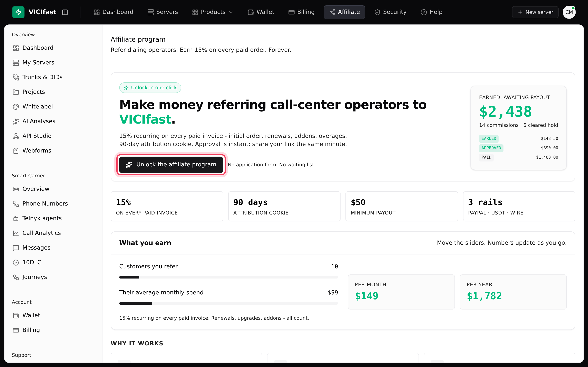Open the Wallet tab in top navigation

[261, 12]
